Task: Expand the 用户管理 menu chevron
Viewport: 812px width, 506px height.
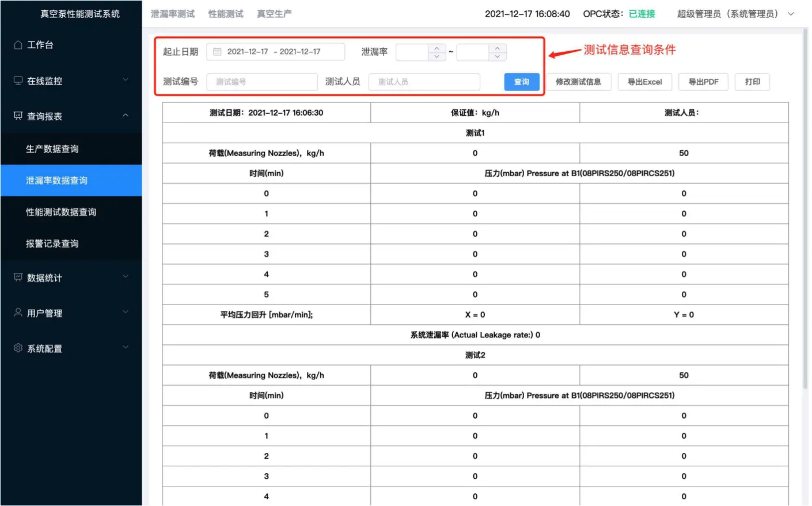Action: pyautogui.click(x=126, y=312)
